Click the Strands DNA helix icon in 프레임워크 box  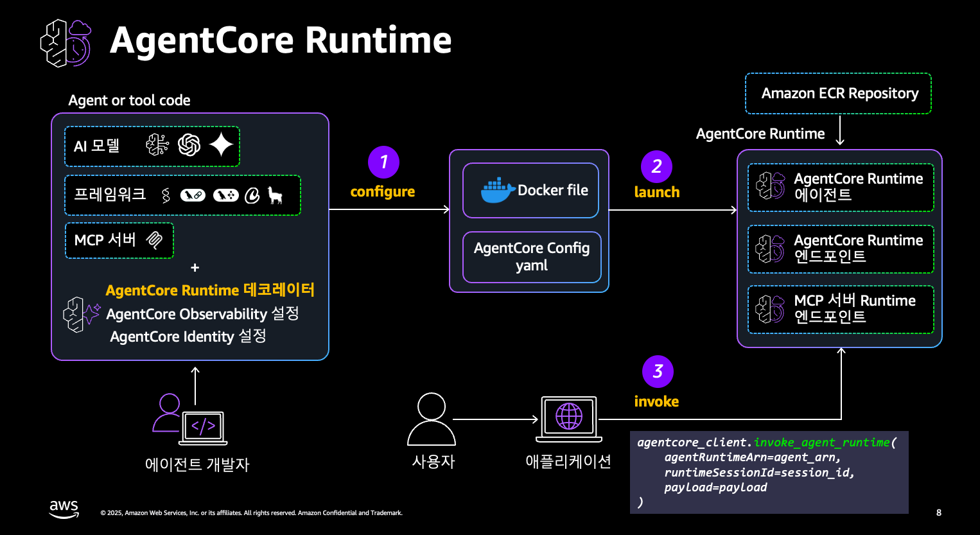(166, 195)
